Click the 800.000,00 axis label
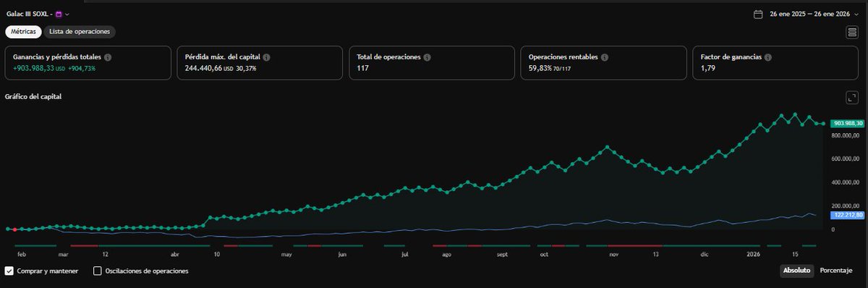 pyautogui.click(x=846, y=135)
